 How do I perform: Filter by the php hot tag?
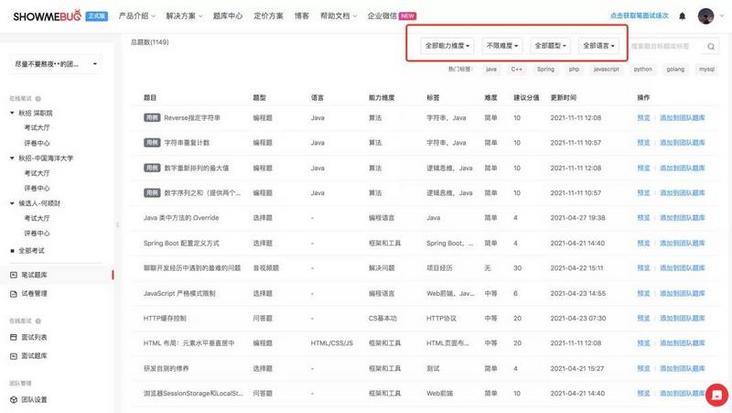[x=574, y=69]
